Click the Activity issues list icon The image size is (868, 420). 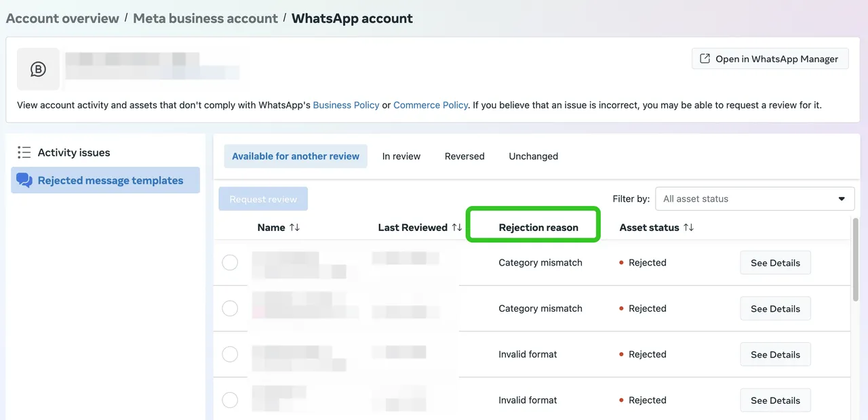24,152
